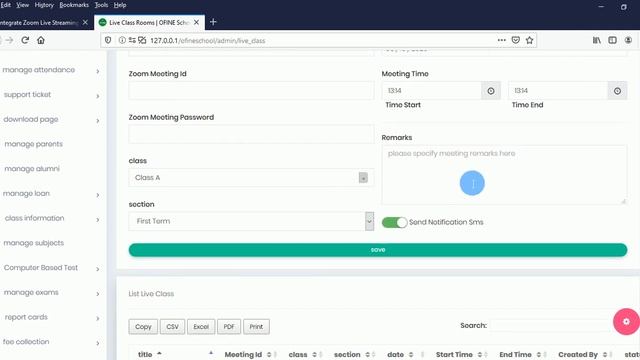Focus the Zoom Meeting Password field
This screenshot has height=360, width=640.
coord(251,134)
